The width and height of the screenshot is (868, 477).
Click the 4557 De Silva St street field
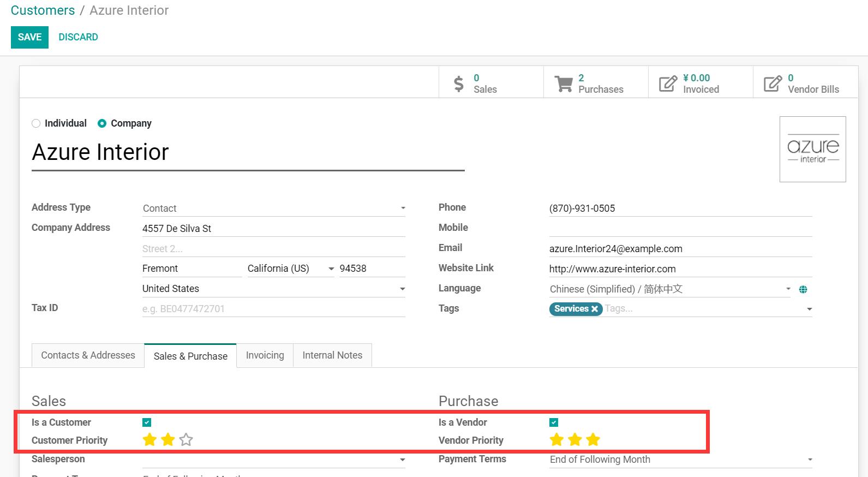[x=273, y=229]
